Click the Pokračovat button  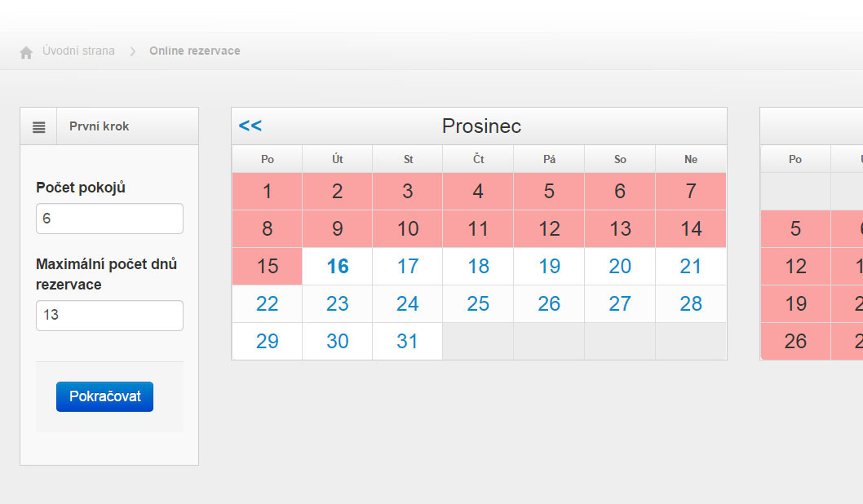104,396
